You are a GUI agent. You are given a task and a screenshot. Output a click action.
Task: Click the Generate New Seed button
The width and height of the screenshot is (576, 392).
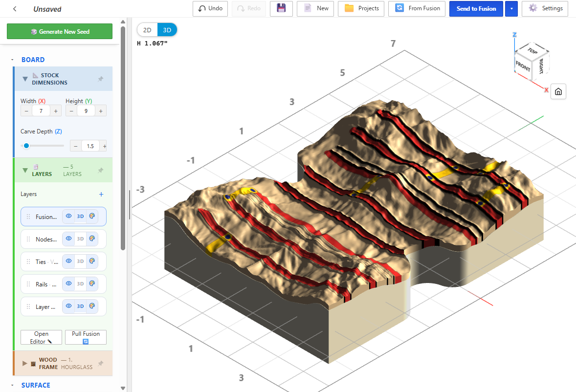point(60,32)
